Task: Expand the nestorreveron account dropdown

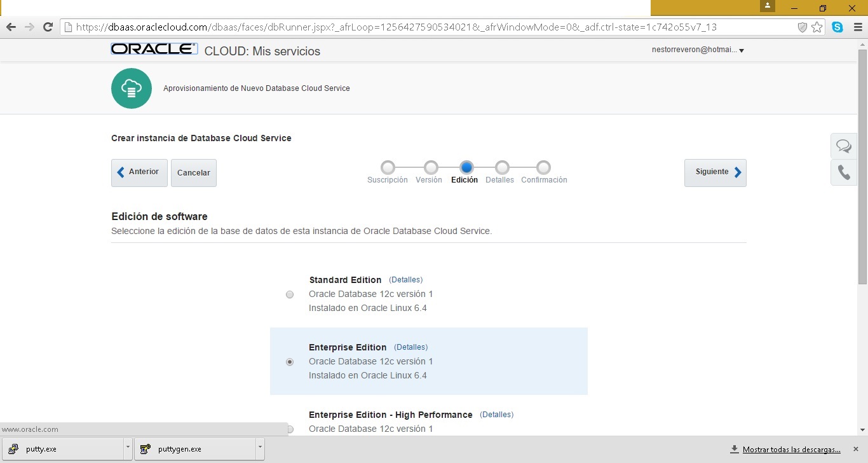Action: pyautogui.click(x=741, y=51)
